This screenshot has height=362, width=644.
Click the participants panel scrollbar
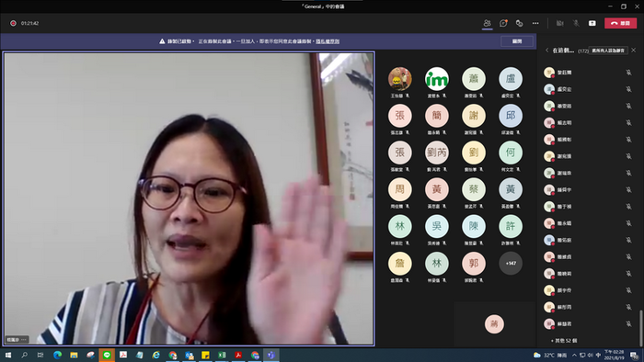pyautogui.click(x=640, y=328)
